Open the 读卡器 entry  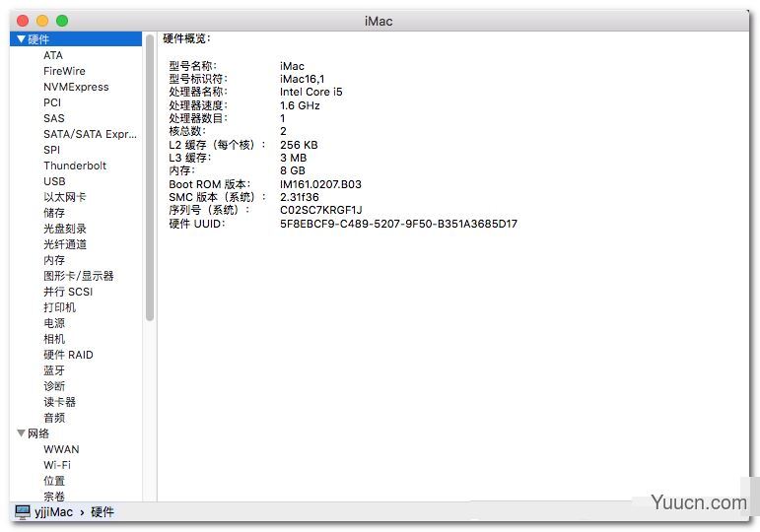pos(59,402)
